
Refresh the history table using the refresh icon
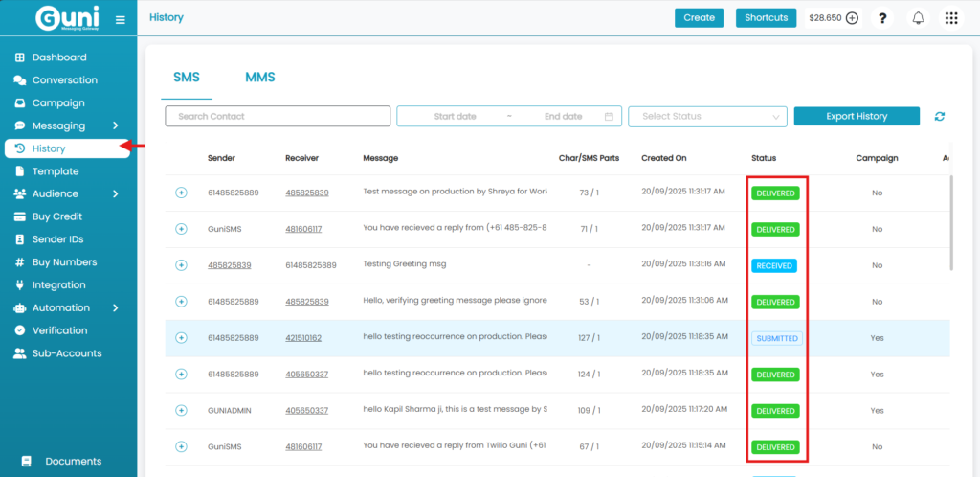click(x=940, y=117)
